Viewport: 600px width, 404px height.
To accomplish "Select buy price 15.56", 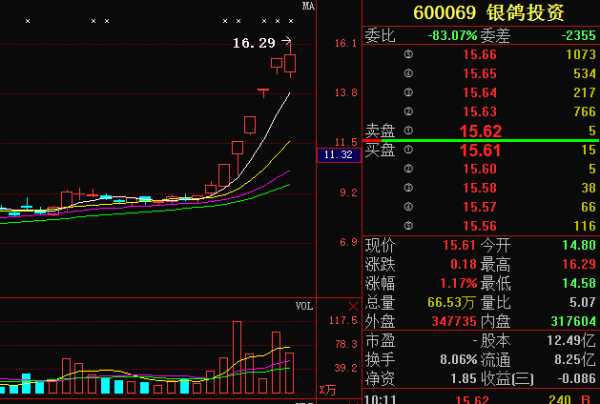I will click(x=480, y=226).
